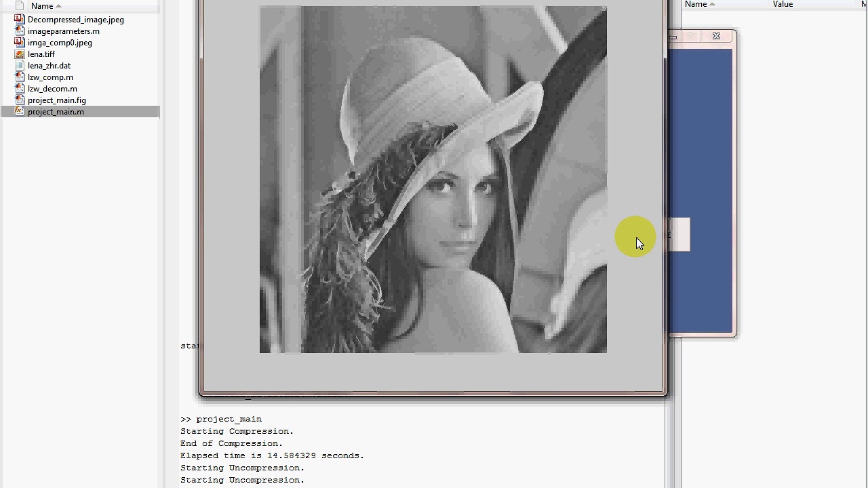Image resolution: width=868 pixels, height=488 pixels.
Task: Click lena_zhr.dat file icon
Action: [19, 66]
